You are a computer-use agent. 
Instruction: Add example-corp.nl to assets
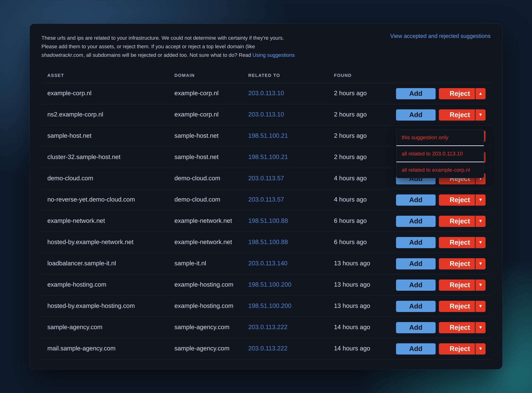tap(416, 94)
